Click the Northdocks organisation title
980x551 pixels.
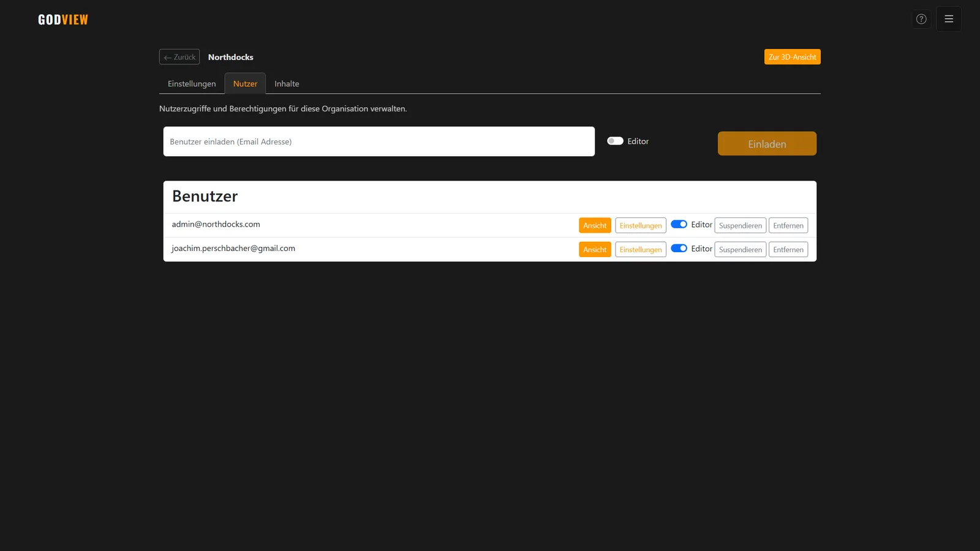[x=230, y=57]
